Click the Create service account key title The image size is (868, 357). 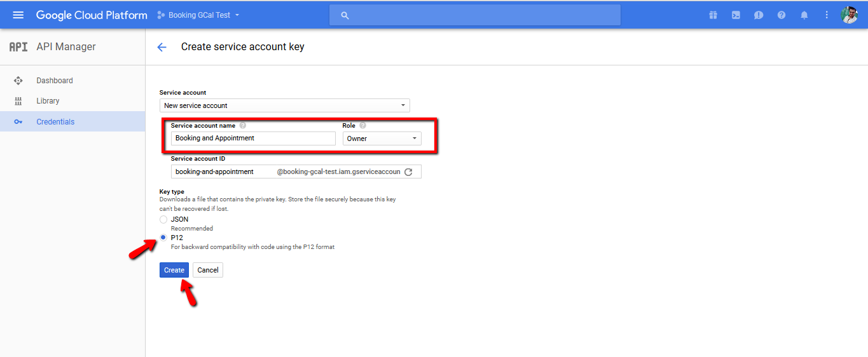tap(243, 47)
